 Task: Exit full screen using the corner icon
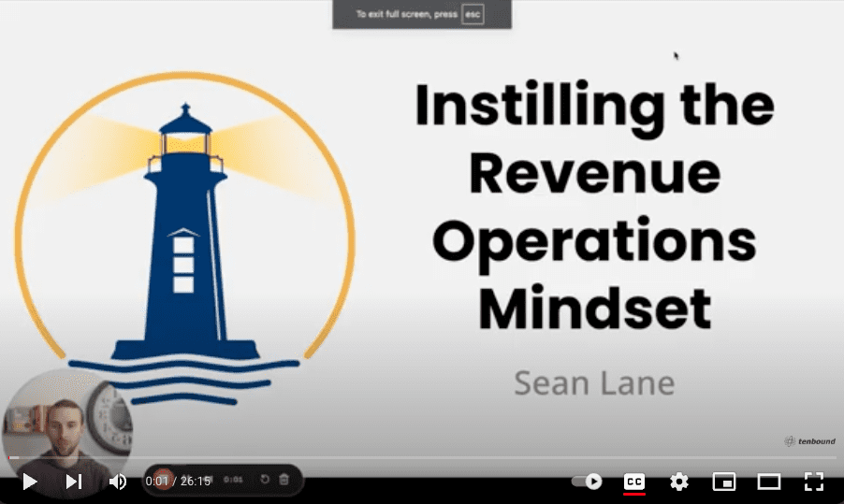(814, 482)
